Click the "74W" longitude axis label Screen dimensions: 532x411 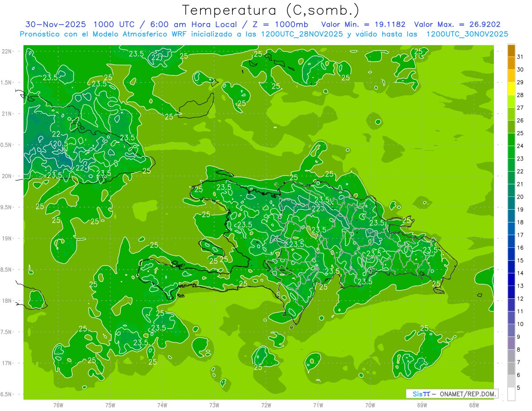162,405
